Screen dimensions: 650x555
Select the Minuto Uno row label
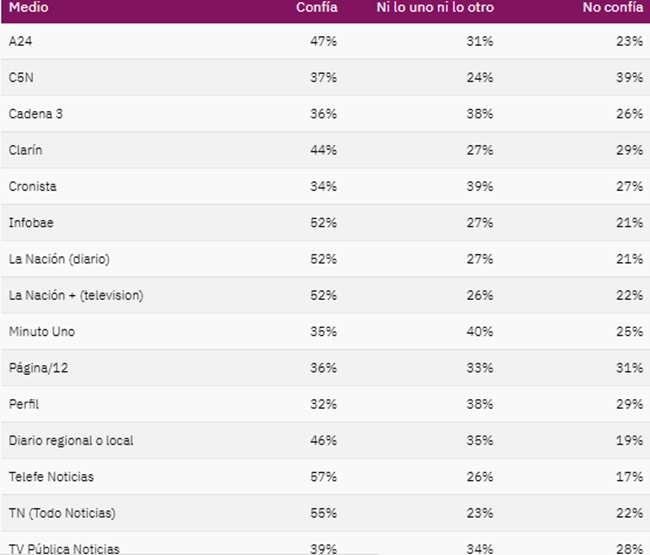(42, 331)
